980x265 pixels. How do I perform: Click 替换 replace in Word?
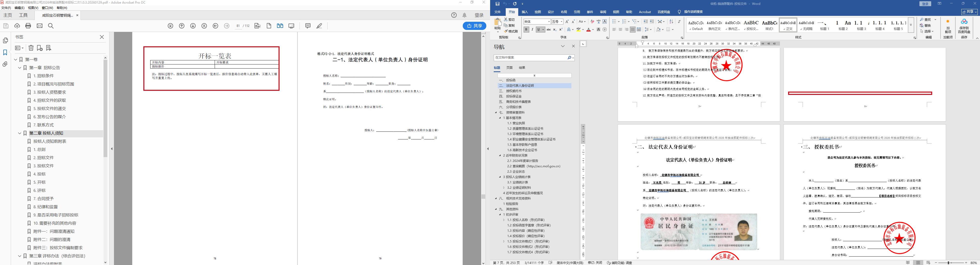coord(926,26)
